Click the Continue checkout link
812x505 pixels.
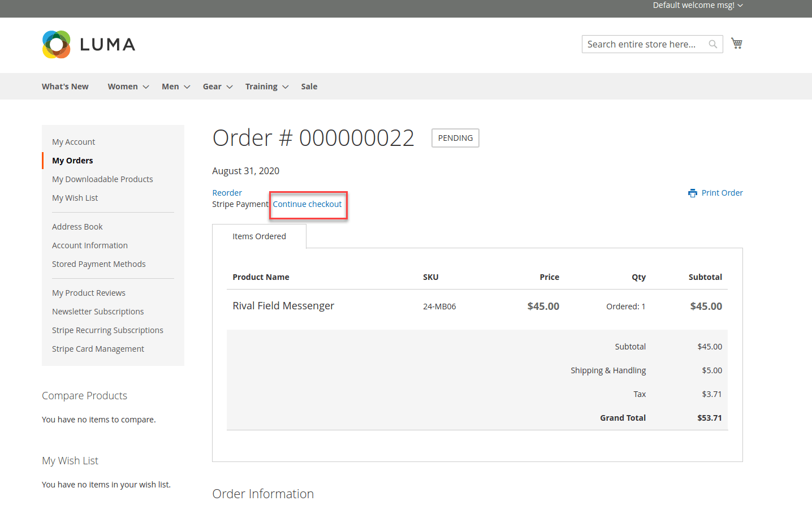pyautogui.click(x=307, y=204)
